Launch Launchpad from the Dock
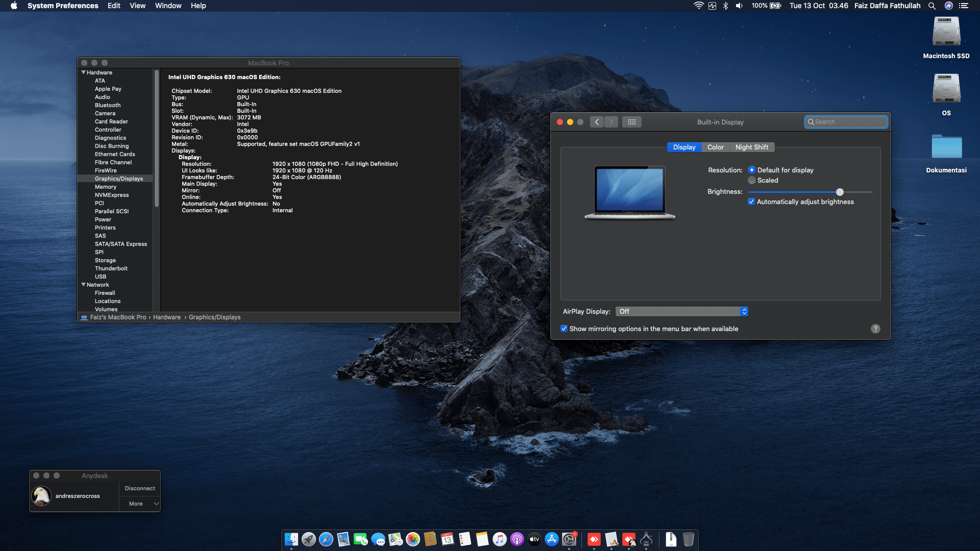Viewport: 980px width, 551px height. [x=309, y=539]
